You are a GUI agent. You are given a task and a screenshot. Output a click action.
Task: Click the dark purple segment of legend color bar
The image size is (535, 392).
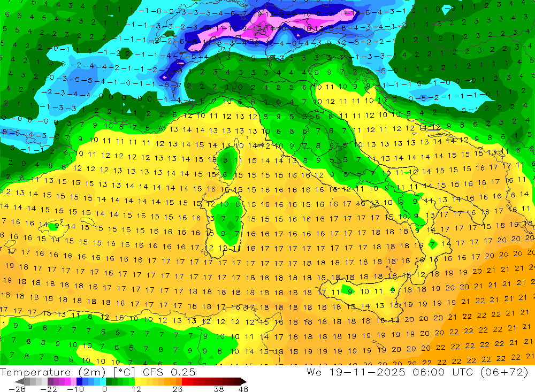coord(50,381)
